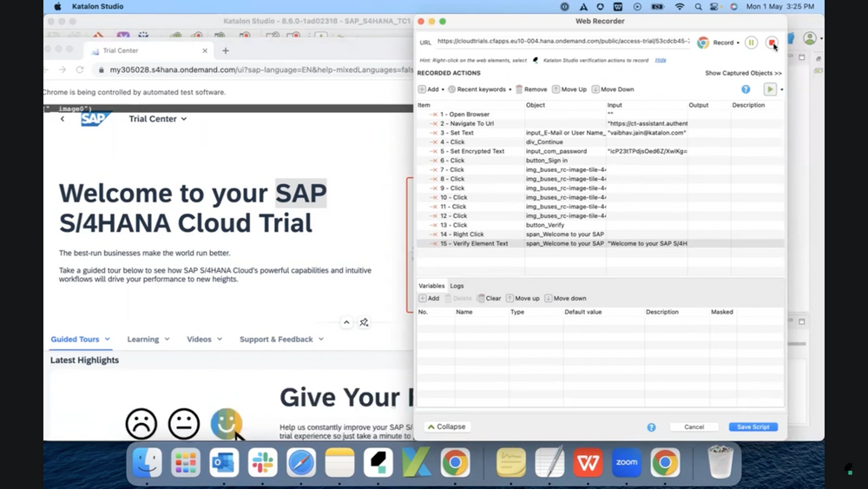Open the Learning tab on SAP page

pyautogui.click(x=148, y=340)
